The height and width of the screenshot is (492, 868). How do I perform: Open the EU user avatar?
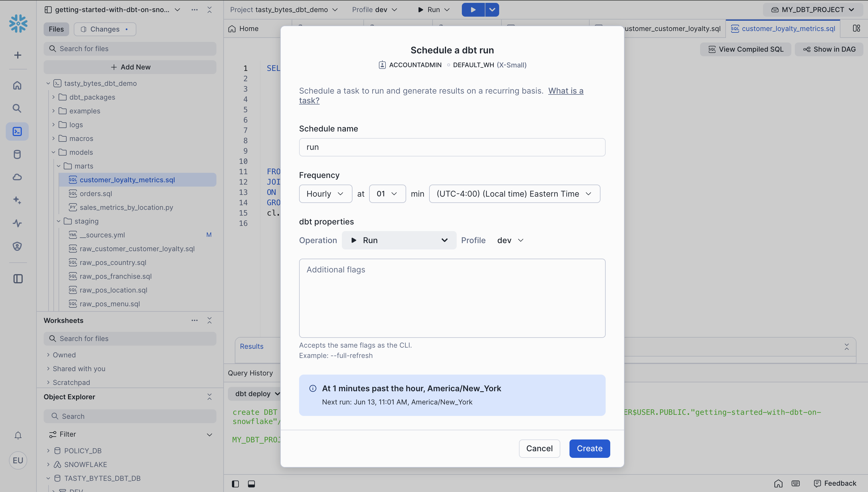[x=18, y=460]
